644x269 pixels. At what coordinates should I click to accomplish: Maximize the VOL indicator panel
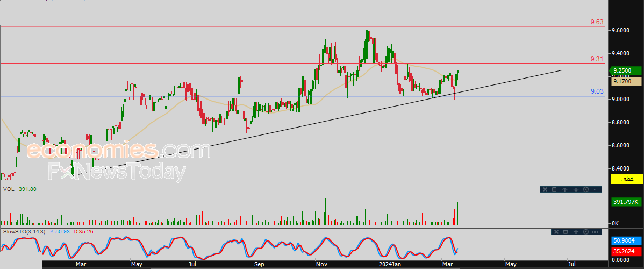[x=554, y=189]
